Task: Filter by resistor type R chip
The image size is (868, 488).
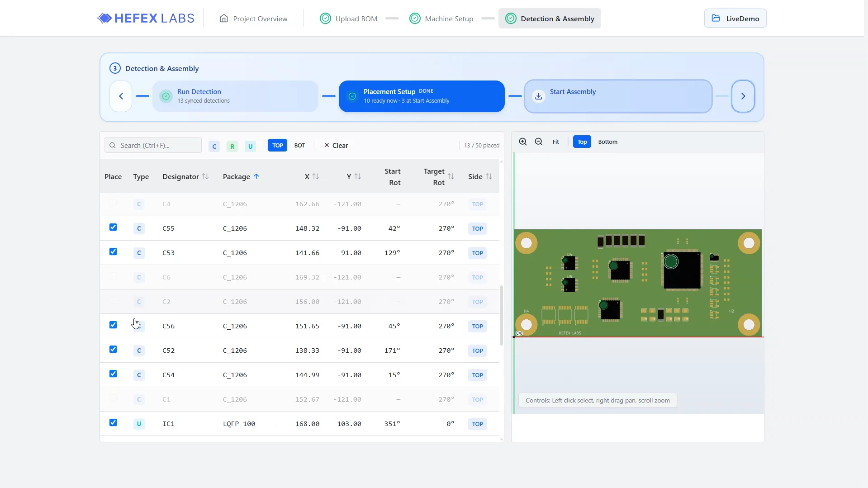Action: tap(232, 146)
